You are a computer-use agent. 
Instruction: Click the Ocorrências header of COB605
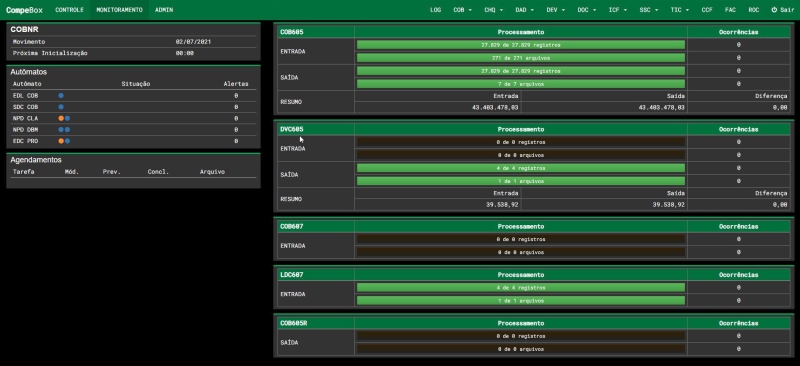coord(738,32)
